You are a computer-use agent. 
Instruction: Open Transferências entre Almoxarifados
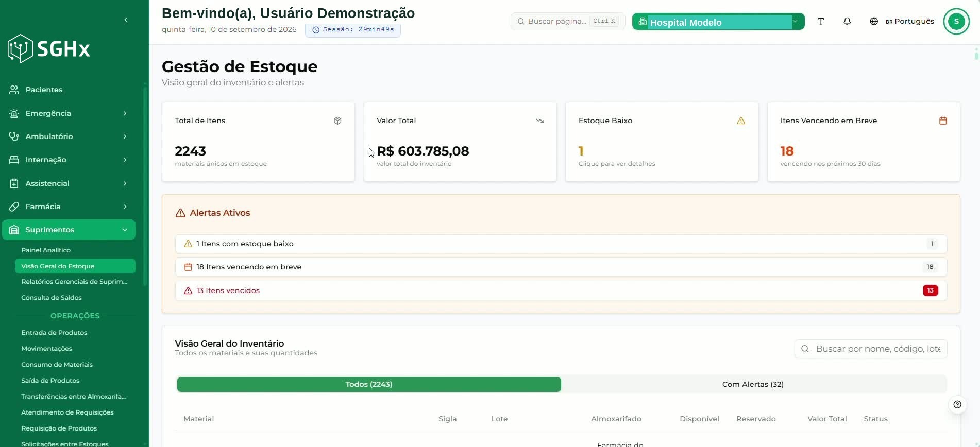tap(73, 397)
